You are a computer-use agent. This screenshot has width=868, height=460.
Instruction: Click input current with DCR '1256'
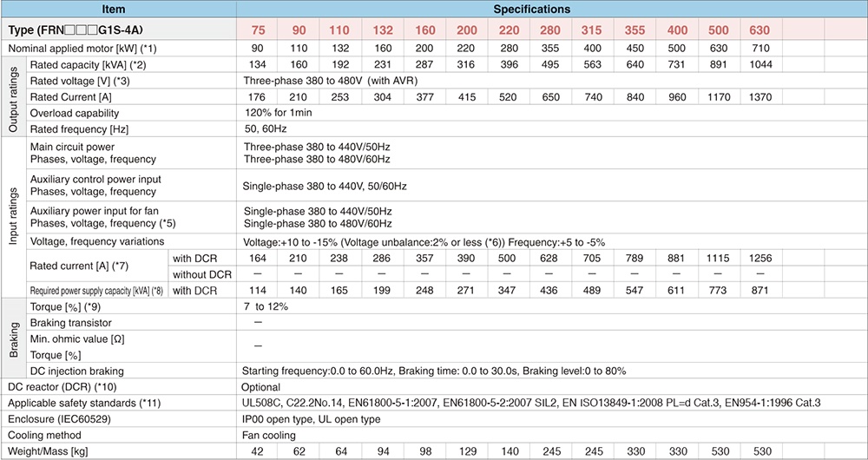[759, 259]
